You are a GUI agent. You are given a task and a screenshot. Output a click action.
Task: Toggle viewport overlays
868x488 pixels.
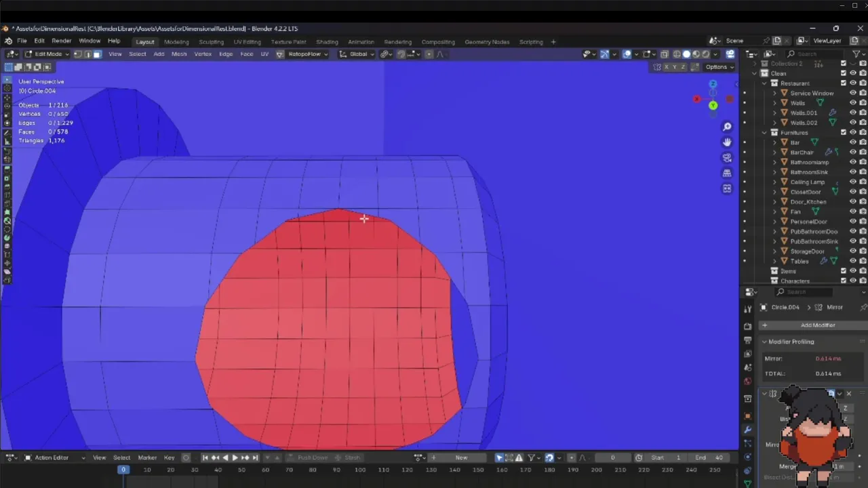point(627,54)
